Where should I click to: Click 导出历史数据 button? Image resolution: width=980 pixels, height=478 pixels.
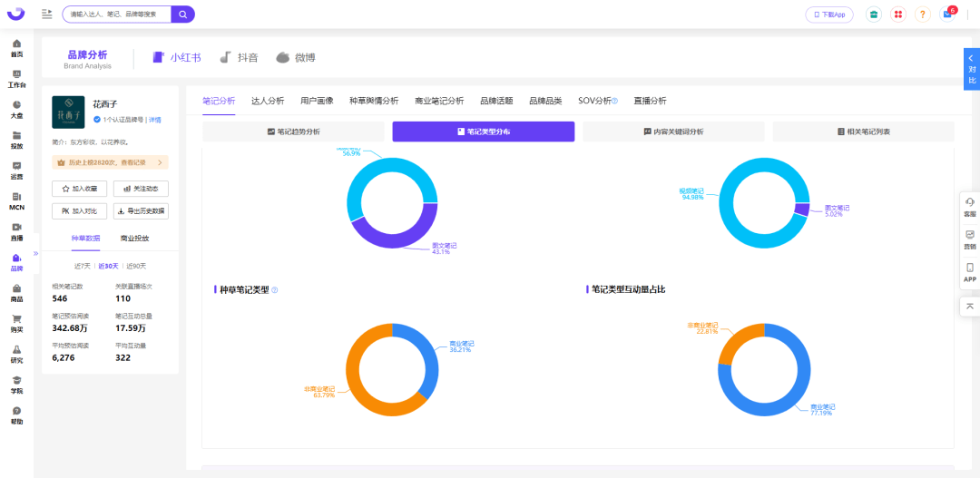141,211
